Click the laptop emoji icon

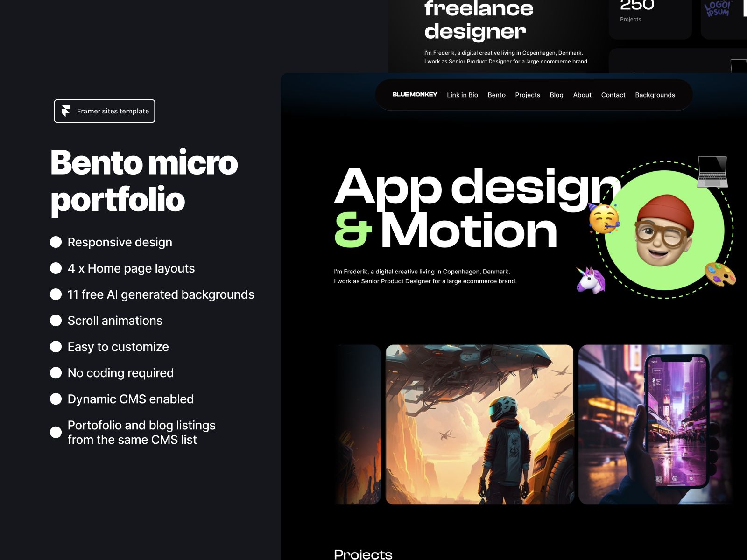pos(712,172)
